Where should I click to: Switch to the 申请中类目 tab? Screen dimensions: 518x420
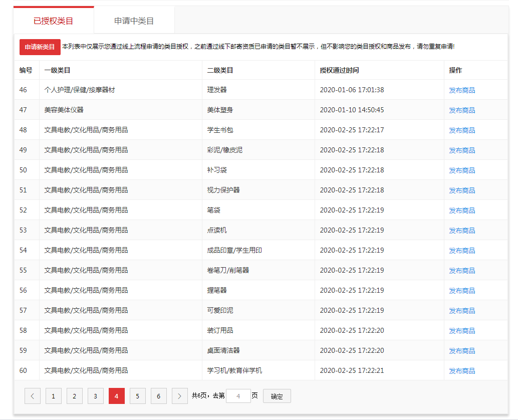[x=134, y=20]
